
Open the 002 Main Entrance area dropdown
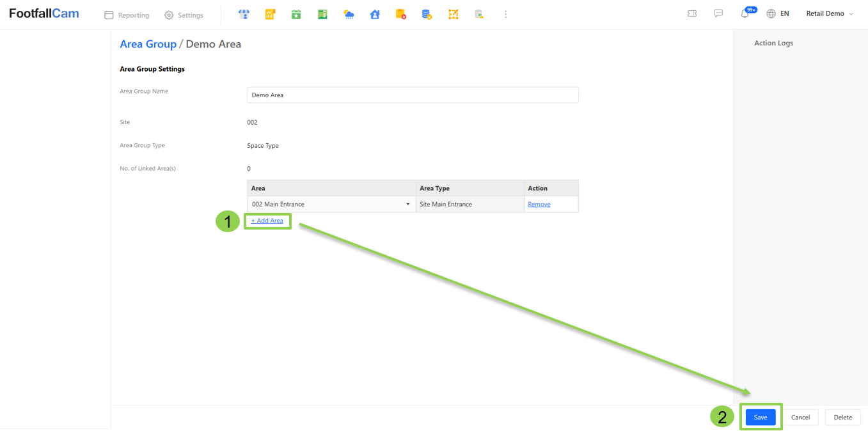[x=331, y=204]
